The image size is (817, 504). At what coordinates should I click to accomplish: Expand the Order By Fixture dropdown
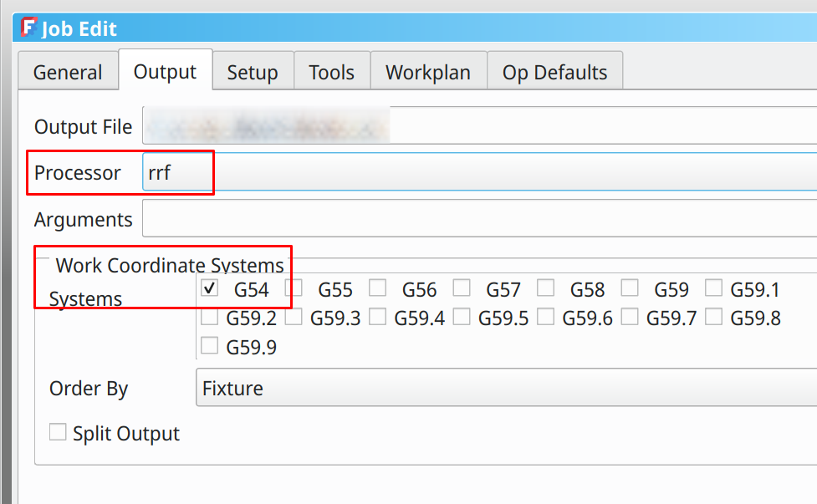tap(506, 389)
